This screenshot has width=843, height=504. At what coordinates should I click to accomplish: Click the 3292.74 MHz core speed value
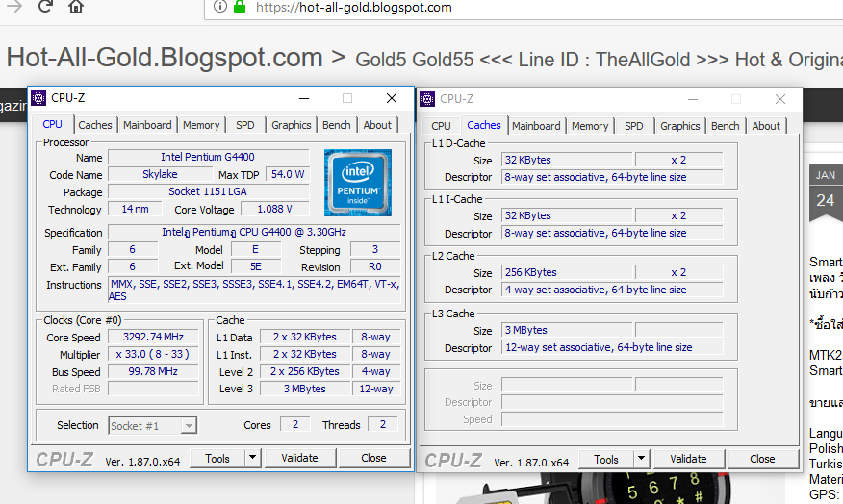[153, 337]
